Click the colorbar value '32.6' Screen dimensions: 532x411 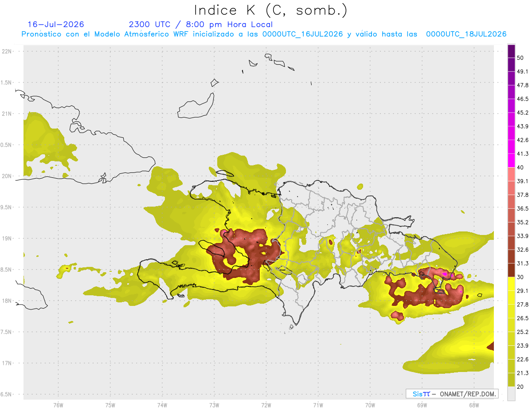coord(523,250)
